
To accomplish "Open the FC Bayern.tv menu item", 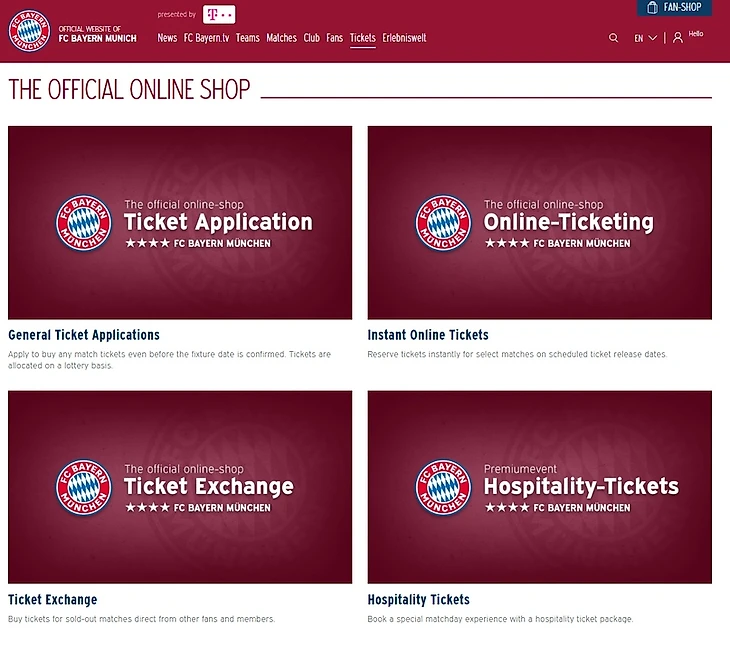I will (206, 38).
